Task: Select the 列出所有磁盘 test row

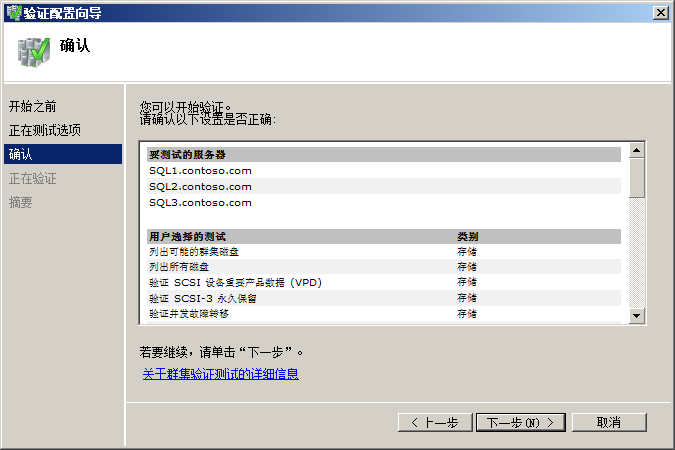Action: pos(384,267)
